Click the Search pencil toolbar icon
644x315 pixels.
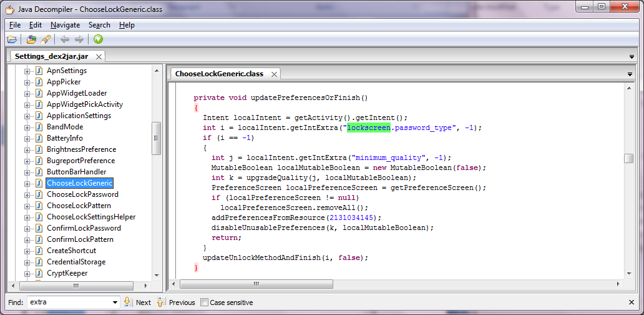(x=46, y=39)
